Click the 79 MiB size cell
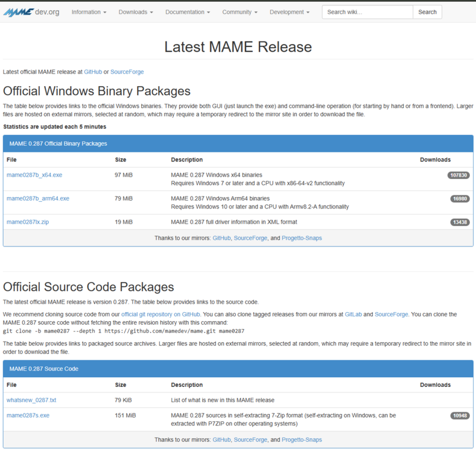 tap(124, 198)
